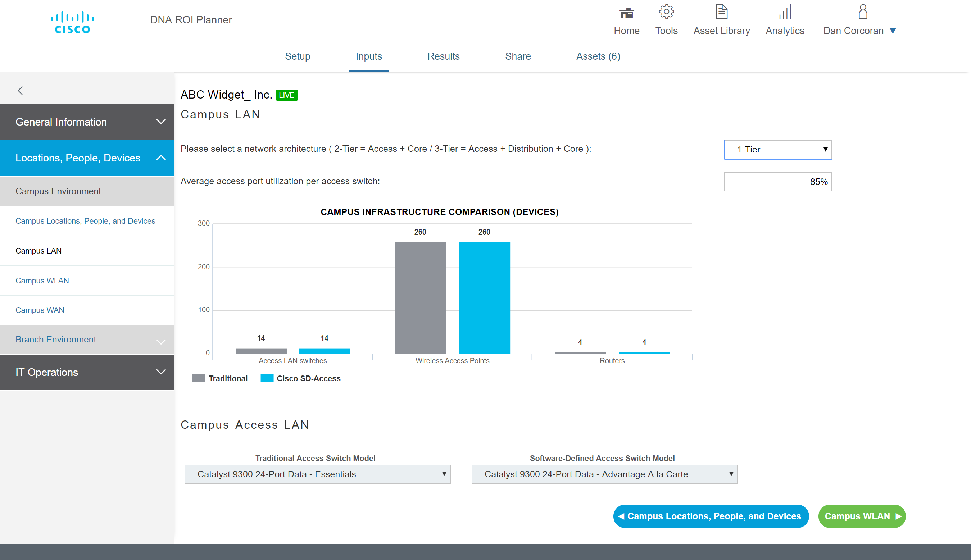The height and width of the screenshot is (560, 971).
Task: Click the Campus Access LAN heading
Action: tap(245, 425)
